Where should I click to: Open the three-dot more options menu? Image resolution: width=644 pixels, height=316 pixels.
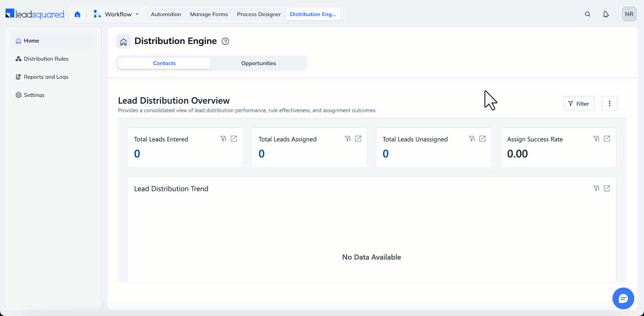point(609,104)
